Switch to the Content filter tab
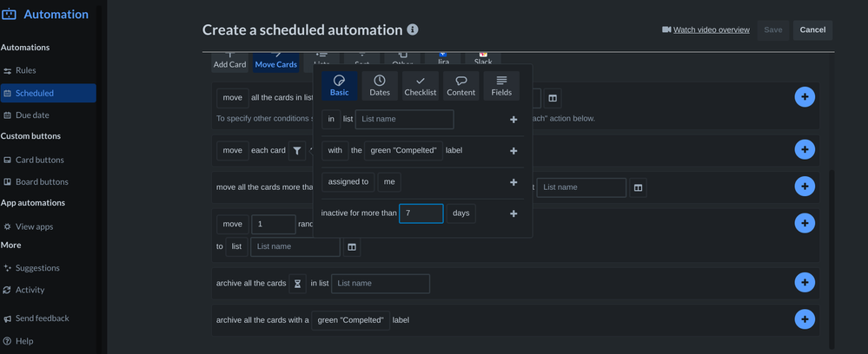The image size is (868, 354). 461,86
